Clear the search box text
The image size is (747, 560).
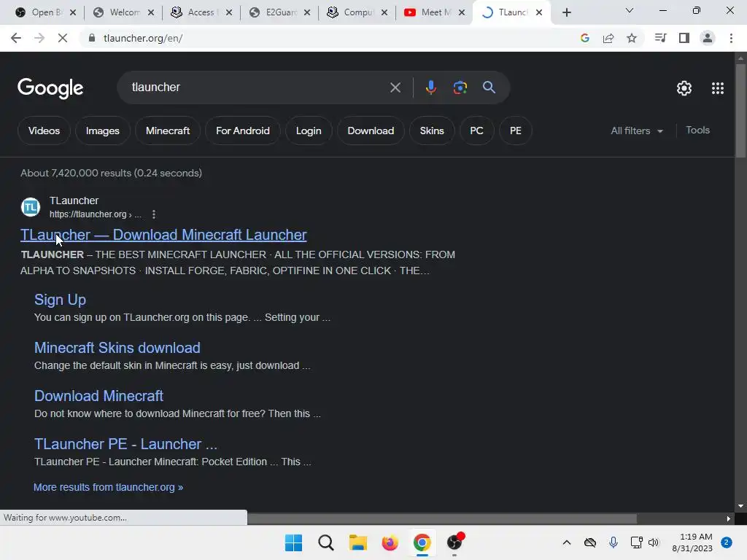click(x=395, y=87)
